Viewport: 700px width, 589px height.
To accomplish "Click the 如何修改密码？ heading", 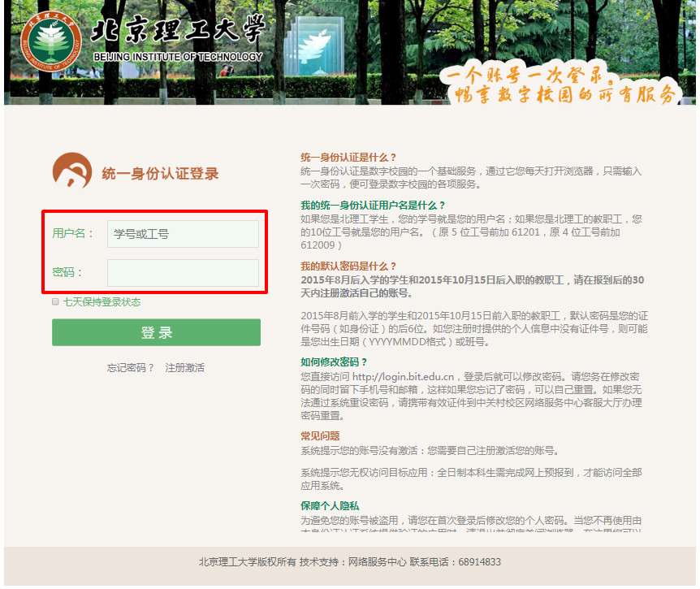I will click(x=334, y=362).
